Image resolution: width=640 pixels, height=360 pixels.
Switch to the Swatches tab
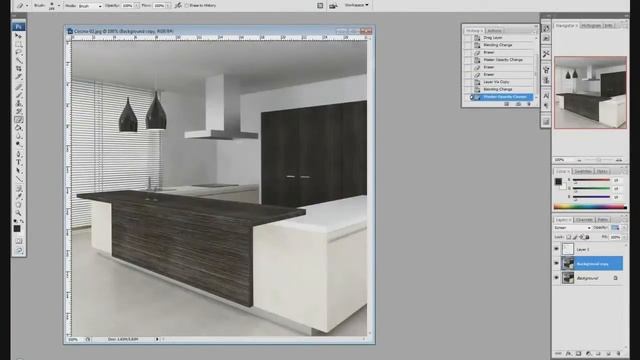[x=583, y=171]
